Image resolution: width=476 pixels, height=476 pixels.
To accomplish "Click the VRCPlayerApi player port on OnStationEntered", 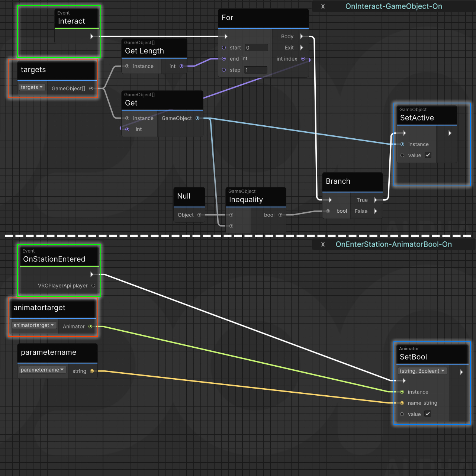I will pos(93,286).
